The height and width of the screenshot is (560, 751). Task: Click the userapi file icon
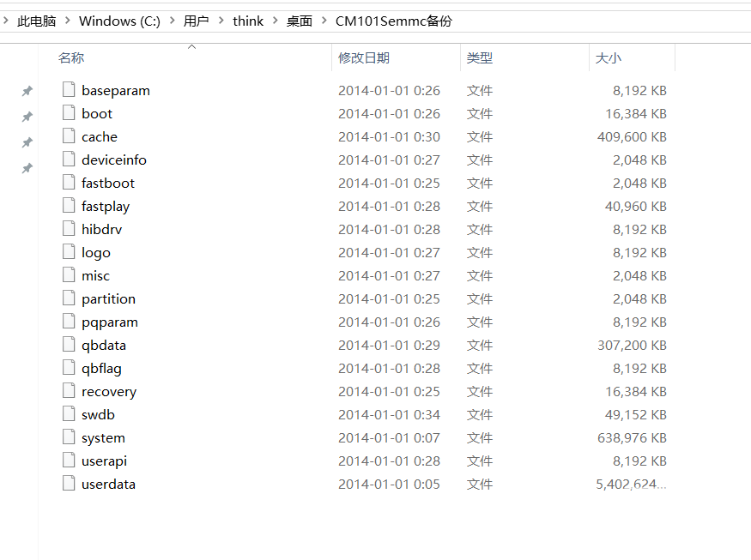pos(69,460)
